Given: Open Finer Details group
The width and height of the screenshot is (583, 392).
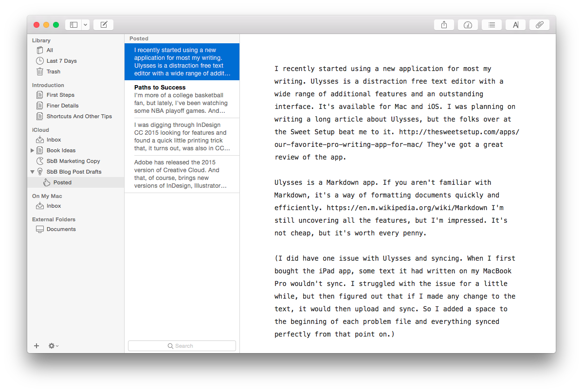Looking at the screenshot, I should [x=76, y=106].
